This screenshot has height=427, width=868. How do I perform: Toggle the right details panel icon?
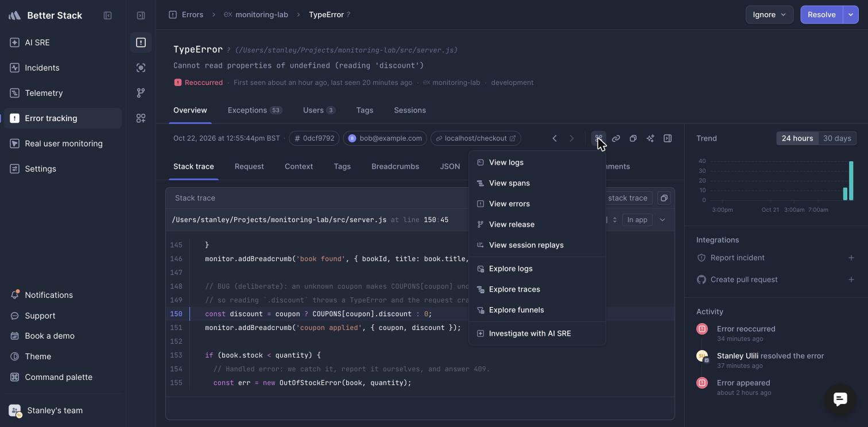[668, 138]
